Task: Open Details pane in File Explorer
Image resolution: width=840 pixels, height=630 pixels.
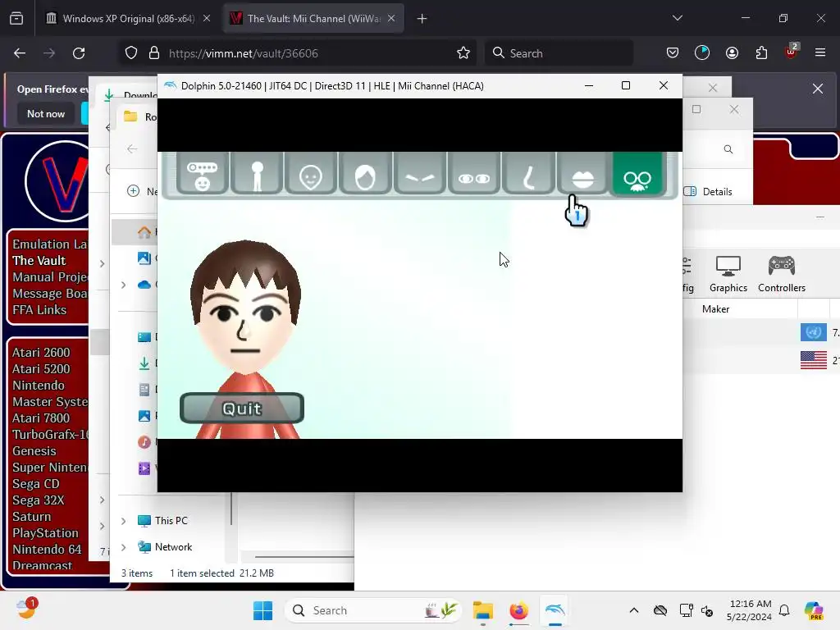Action: tap(708, 192)
